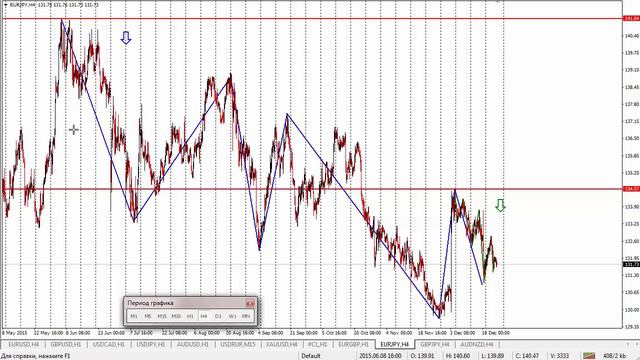Image resolution: width=640 pixels, height=360 pixels.
Task: Open the #CL,H1 chart tab
Action: pos(318,344)
